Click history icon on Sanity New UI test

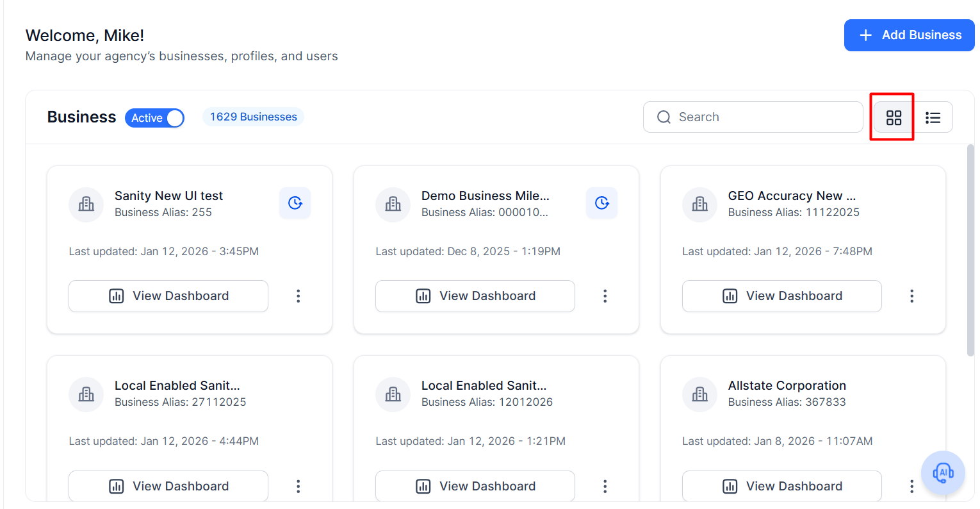295,203
